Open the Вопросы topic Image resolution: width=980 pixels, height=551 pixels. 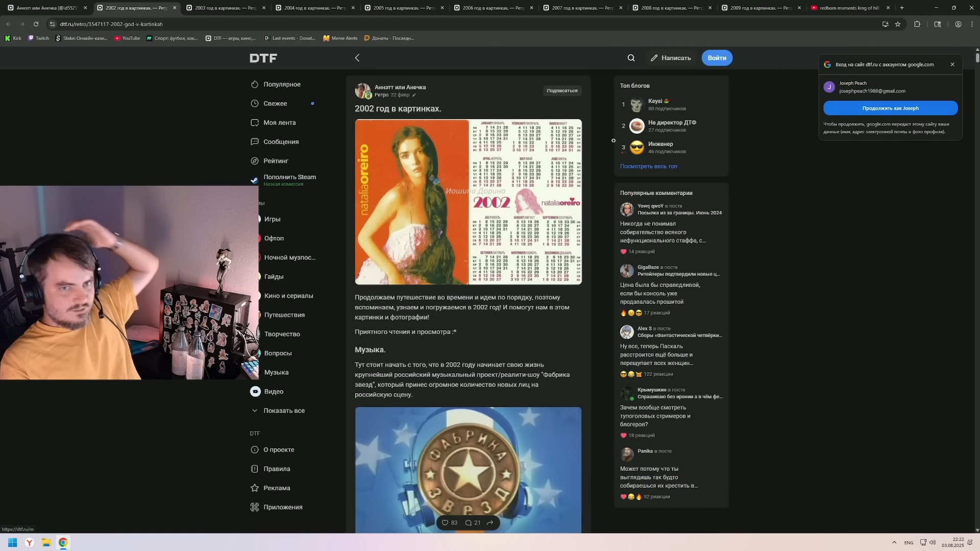tap(278, 353)
